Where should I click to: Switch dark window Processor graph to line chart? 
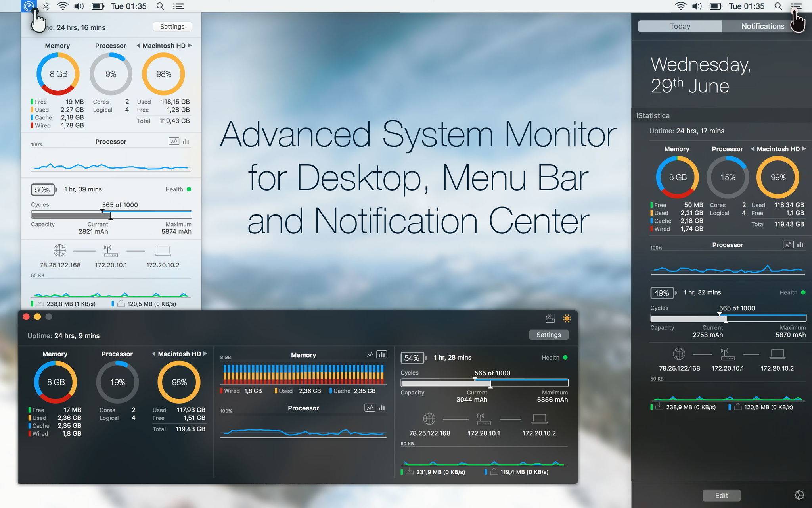[370, 408]
